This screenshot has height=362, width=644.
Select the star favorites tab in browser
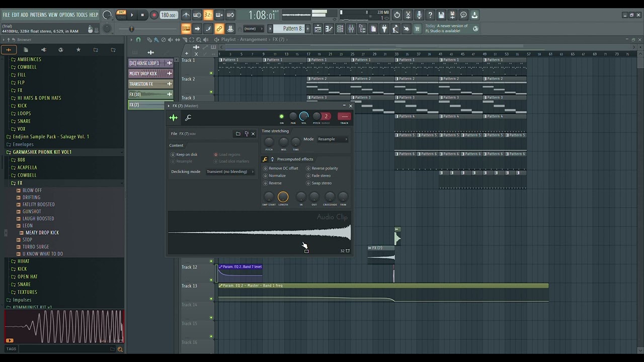(78, 50)
